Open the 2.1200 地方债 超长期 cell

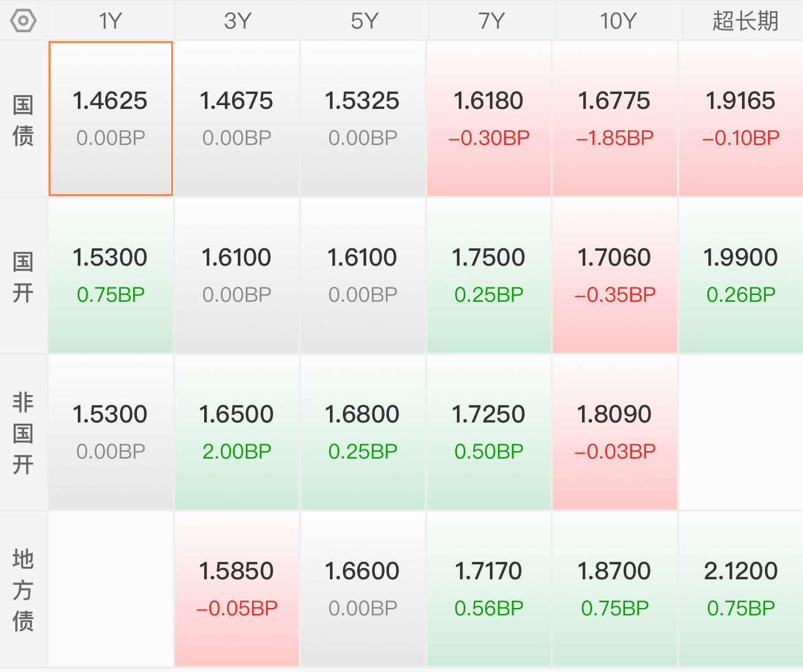741,589
